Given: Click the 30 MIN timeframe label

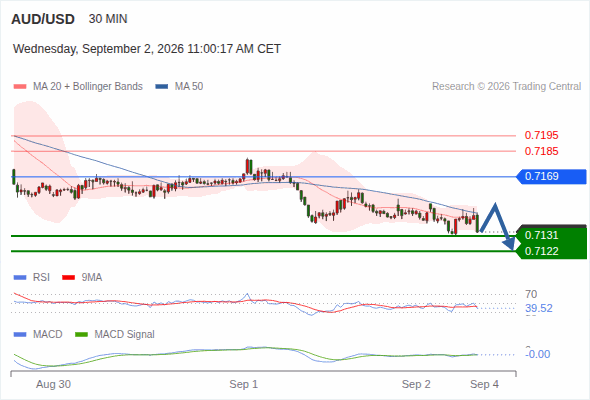Looking at the screenshot, I should coord(108,19).
